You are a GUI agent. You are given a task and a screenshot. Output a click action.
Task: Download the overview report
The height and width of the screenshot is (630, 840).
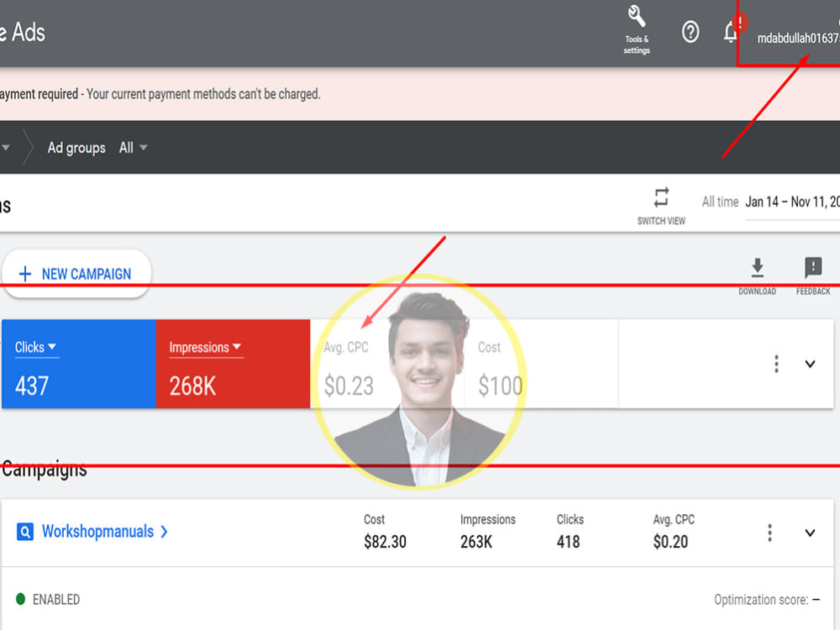point(757,276)
